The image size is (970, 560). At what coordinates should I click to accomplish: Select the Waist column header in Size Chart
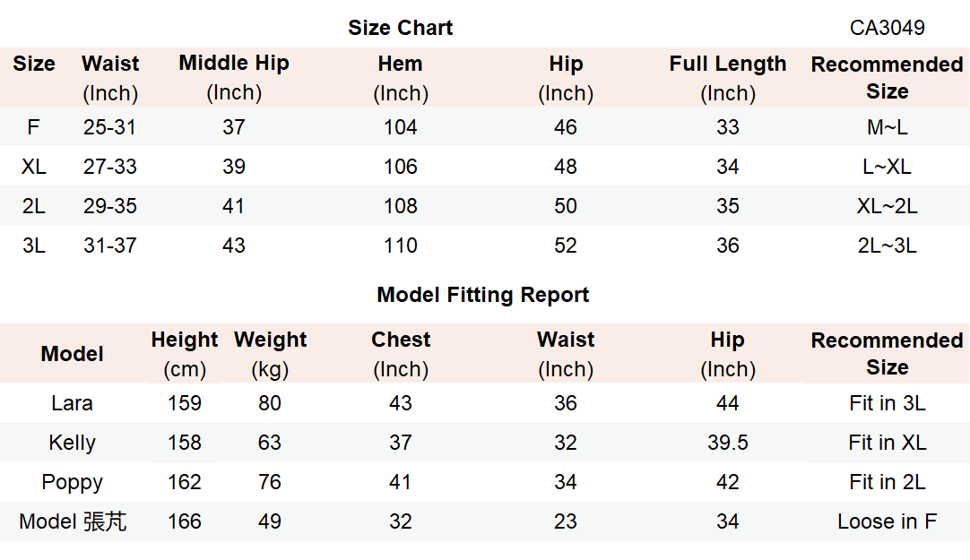coord(110,65)
